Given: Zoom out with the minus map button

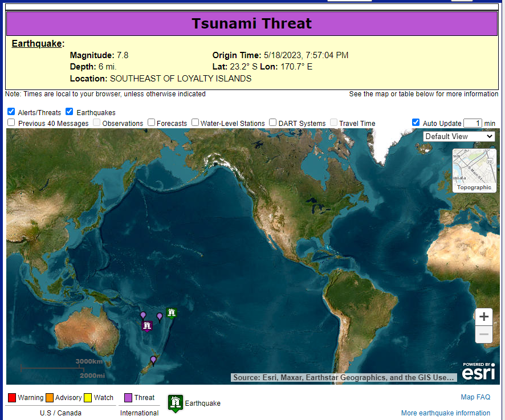Looking at the screenshot, I should click(484, 335).
